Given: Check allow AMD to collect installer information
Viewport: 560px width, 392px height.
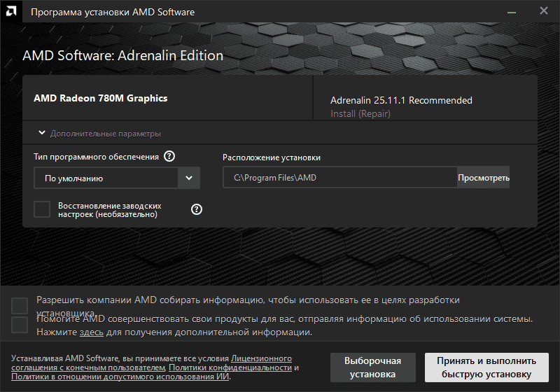Looking at the screenshot, I should [x=20, y=306].
